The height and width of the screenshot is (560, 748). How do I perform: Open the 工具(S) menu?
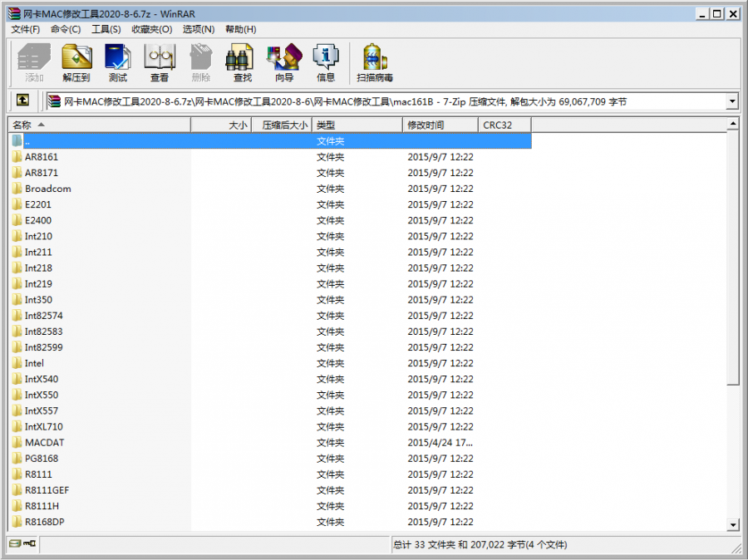[x=106, y=30]
